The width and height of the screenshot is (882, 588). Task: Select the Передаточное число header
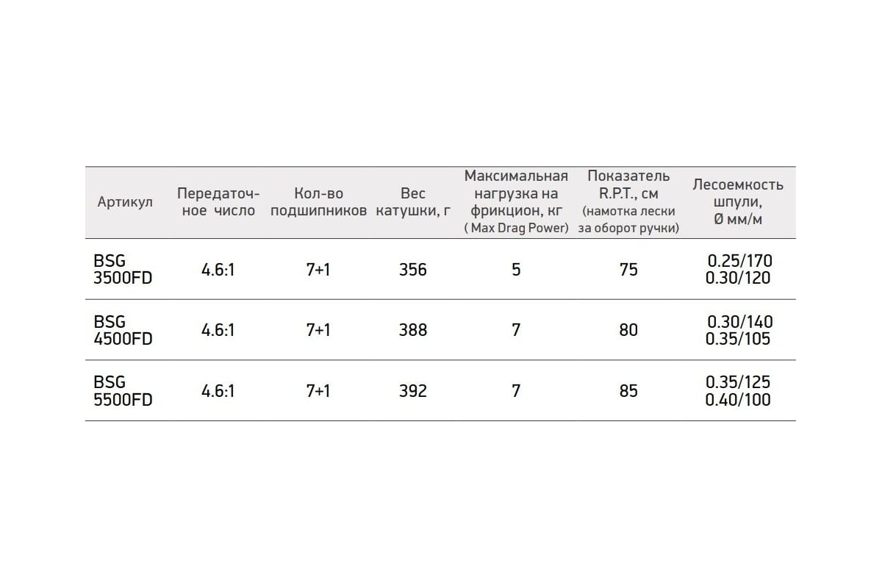218,202
